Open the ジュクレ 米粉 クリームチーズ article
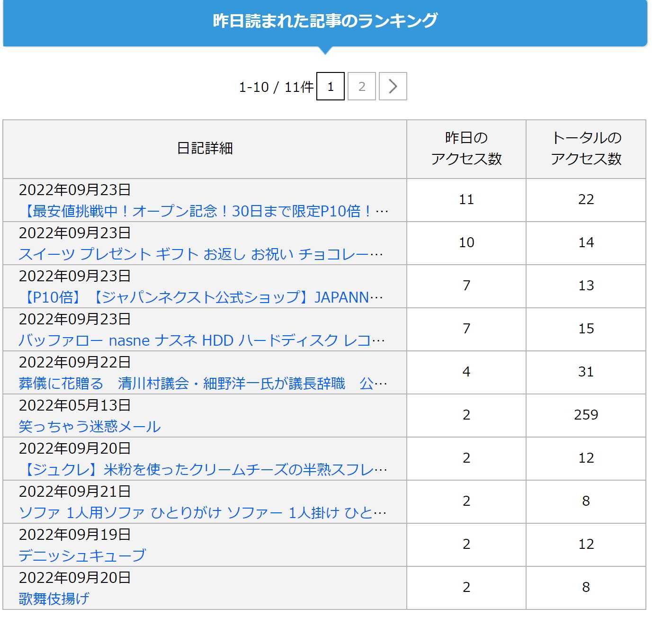 click(204, 470)
